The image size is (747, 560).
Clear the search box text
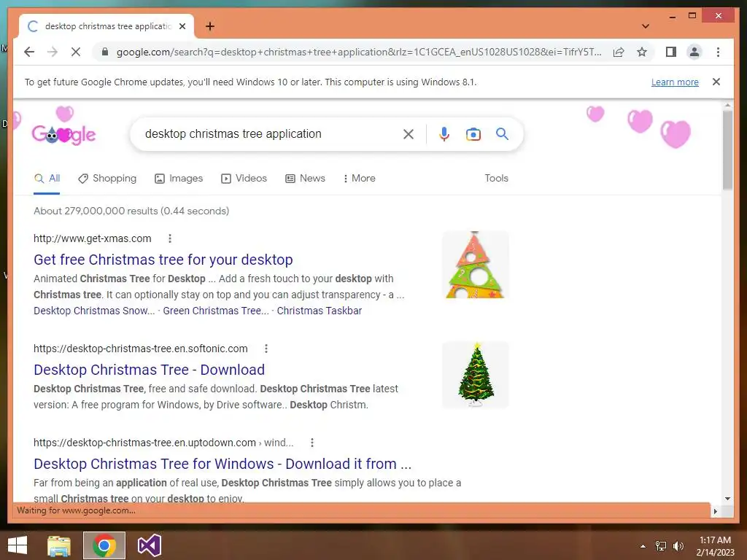coord(409,134)
